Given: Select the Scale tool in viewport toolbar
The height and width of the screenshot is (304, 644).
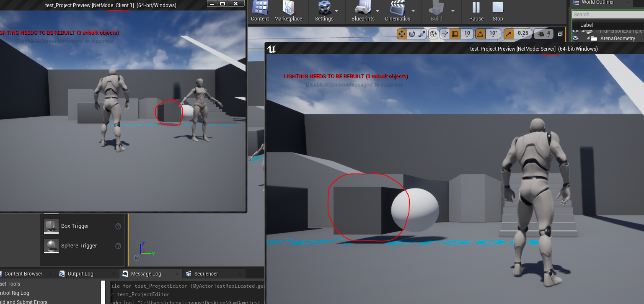Looking at the screenshot, I should 422,33.
